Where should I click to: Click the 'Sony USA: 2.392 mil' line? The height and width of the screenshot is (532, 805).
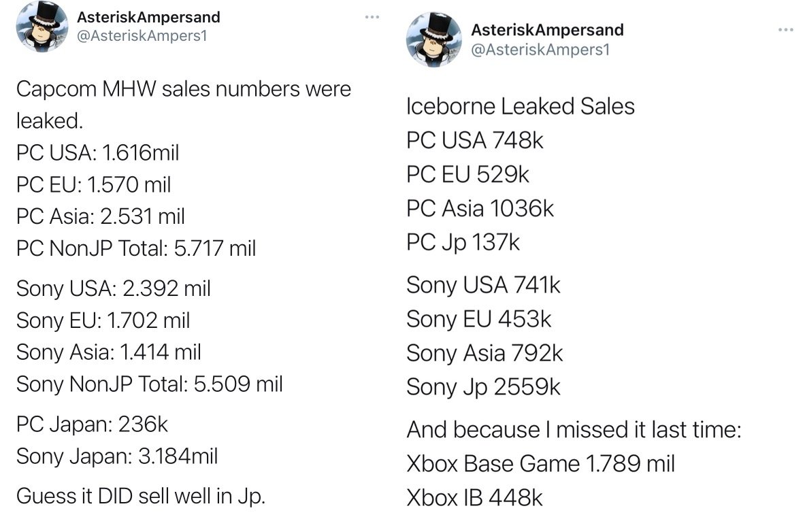click(x=114, y=288)
